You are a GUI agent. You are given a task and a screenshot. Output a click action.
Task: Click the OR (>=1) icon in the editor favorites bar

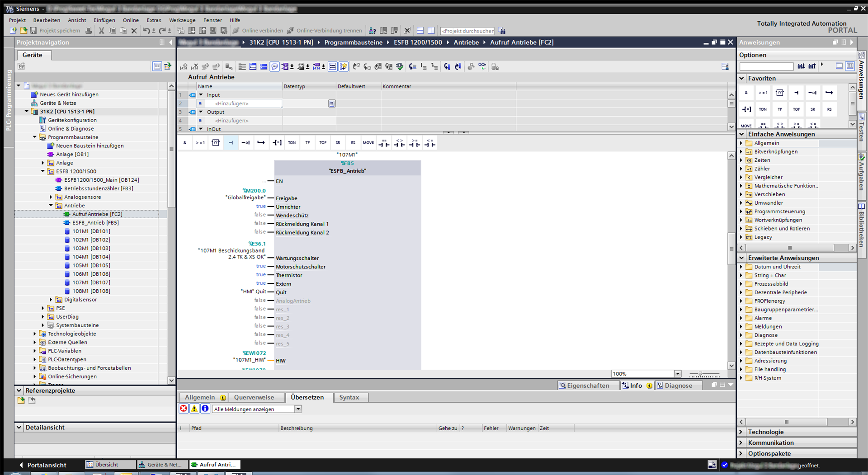200,143
